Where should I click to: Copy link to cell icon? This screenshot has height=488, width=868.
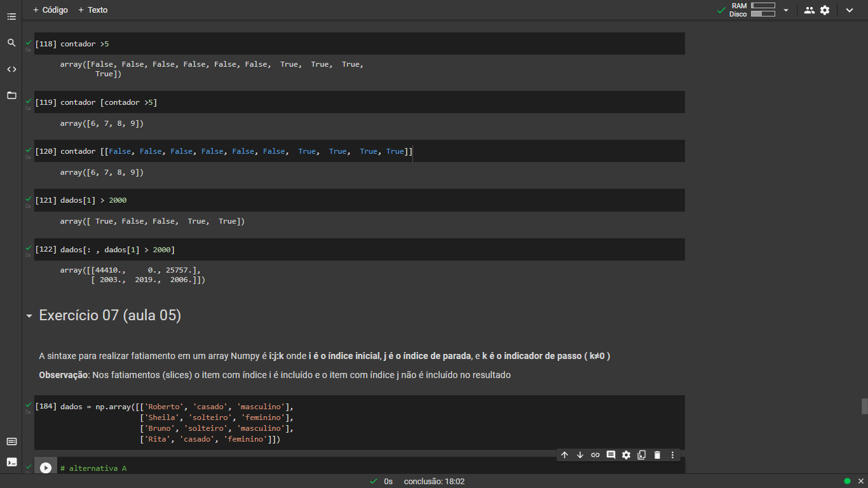595,455
